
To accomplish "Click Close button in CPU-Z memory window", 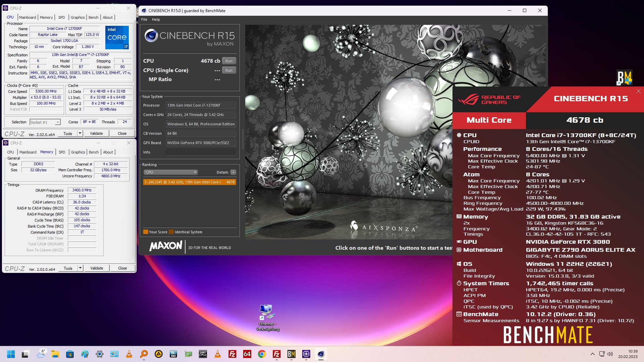I will 122,268.
